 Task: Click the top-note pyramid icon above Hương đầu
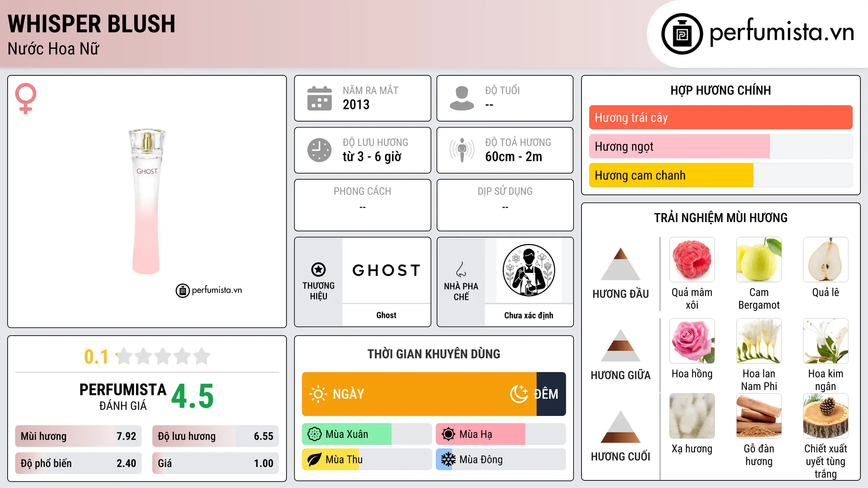click(620, 264)
